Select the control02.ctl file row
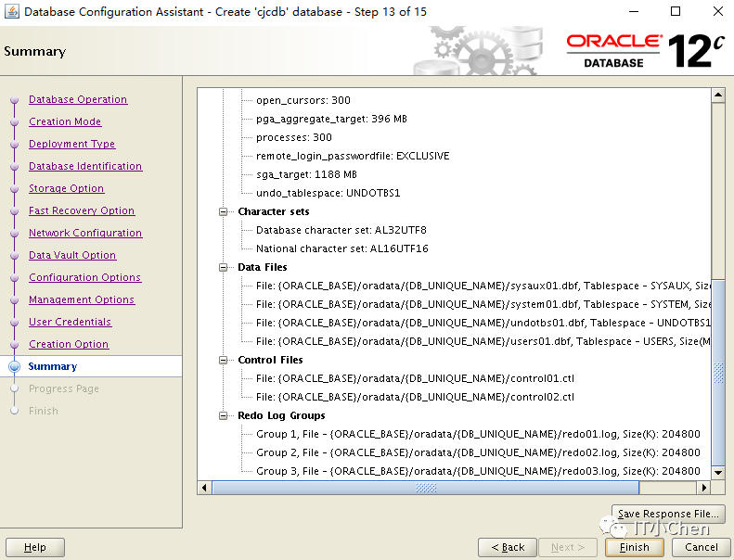This screenshot has width=734, height=560. 415,397
